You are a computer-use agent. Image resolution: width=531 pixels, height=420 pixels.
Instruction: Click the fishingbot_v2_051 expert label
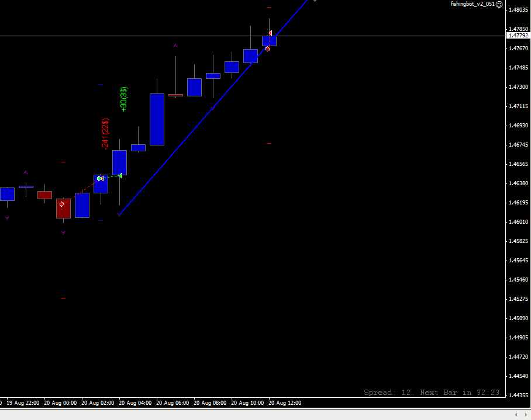click(473, 4)
